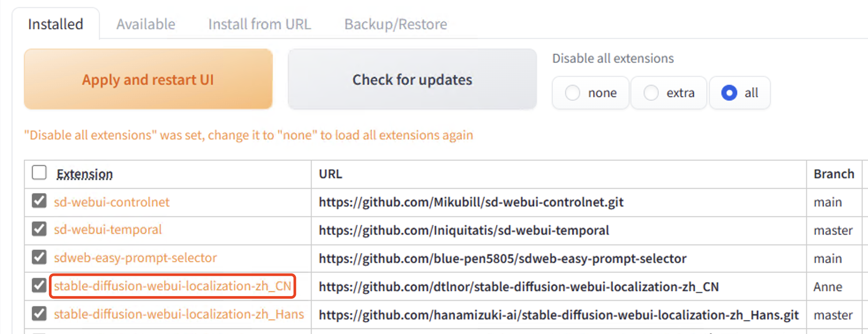Open the sd-webui-controlnet extension link

[x=112, y=202]
